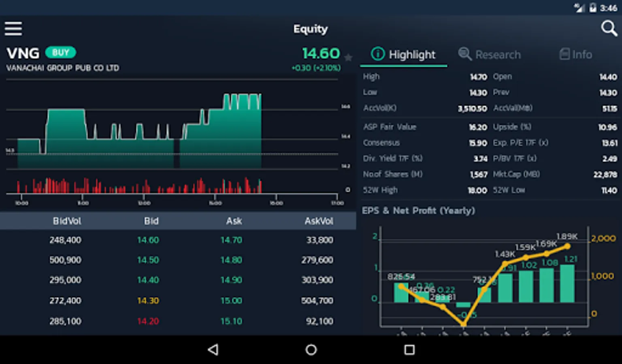Switch to the Info tab

(x=575, y=55)
